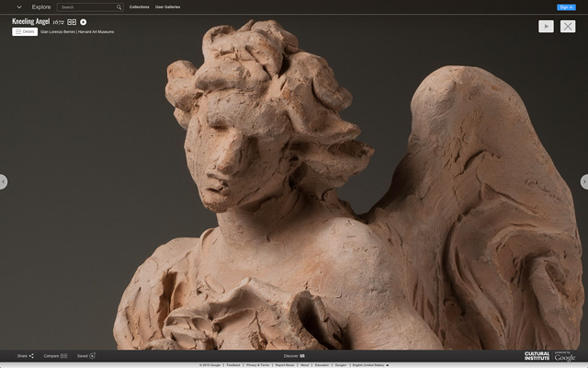Open the Explore section
The width and height of the screenshot is (588, 368).
point(41,7)
